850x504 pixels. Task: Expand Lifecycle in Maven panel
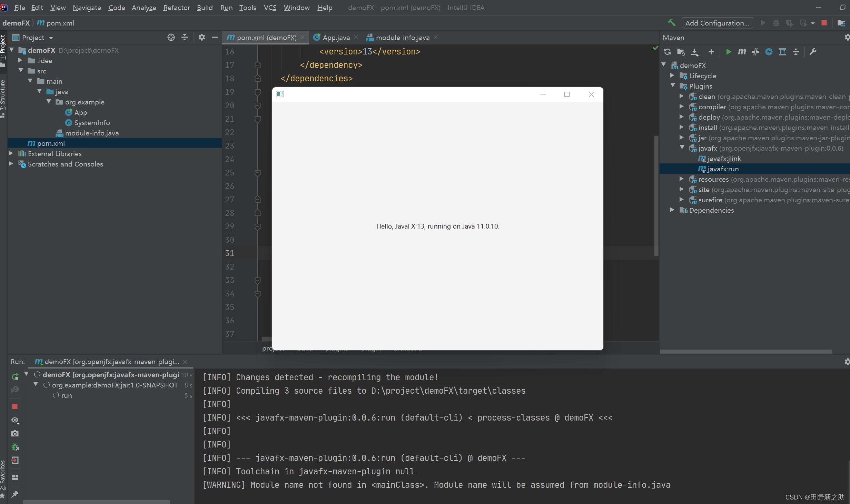[x=672, y=75]
